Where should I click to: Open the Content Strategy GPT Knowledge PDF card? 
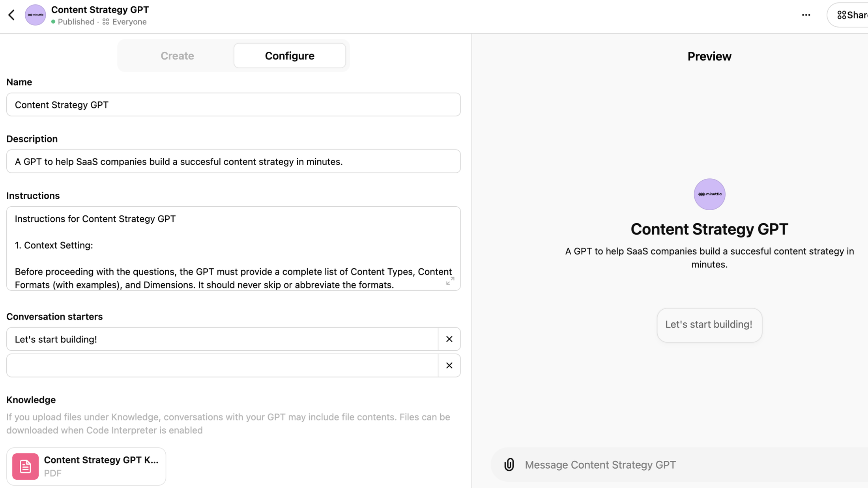[86, 466]
